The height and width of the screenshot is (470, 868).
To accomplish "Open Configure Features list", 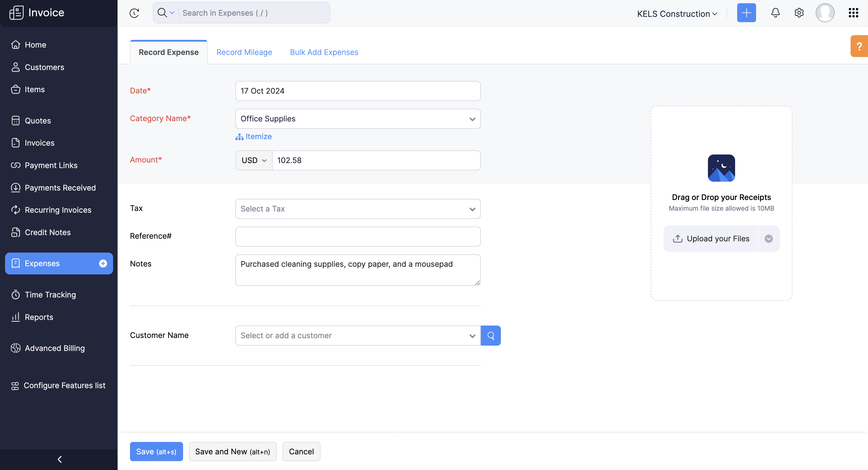I will (59, 386).
